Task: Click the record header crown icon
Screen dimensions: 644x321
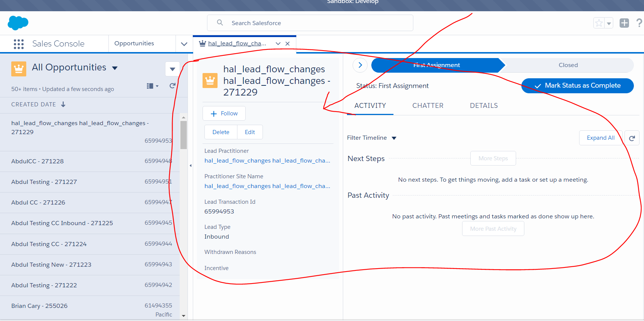Action: [x=210, y=81]
